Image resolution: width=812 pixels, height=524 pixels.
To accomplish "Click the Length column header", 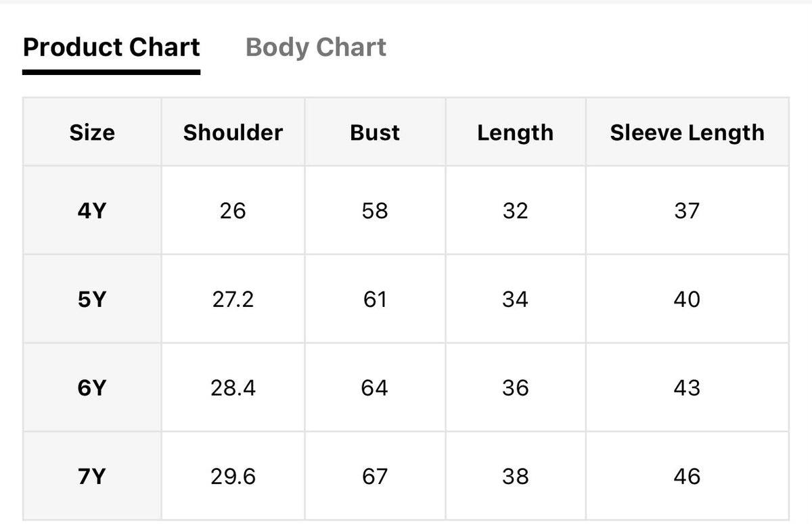I will tap(515, 132).
